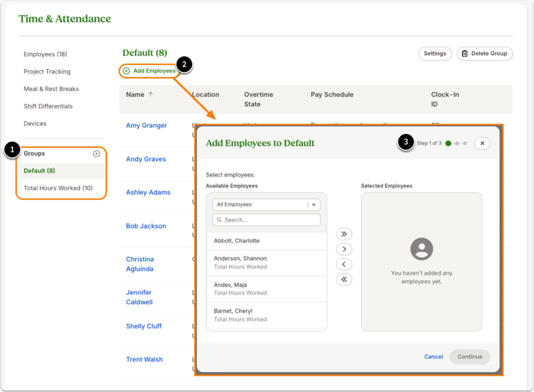Open Meal & Rest Breaks section
The width and height of the screenshot is (534, 392).
point(51,89)
